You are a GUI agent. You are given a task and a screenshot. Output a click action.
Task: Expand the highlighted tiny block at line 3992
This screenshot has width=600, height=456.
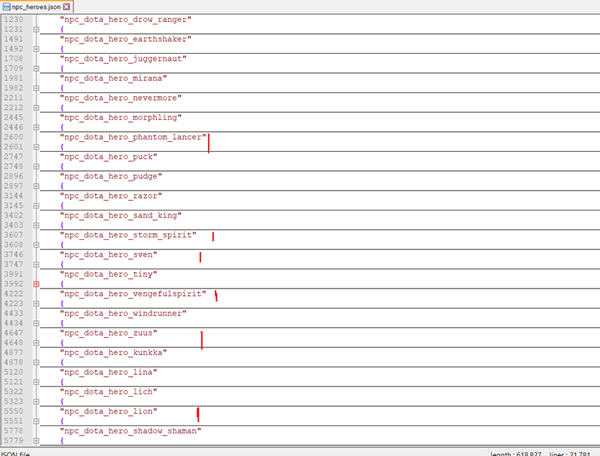coord(36,284)
